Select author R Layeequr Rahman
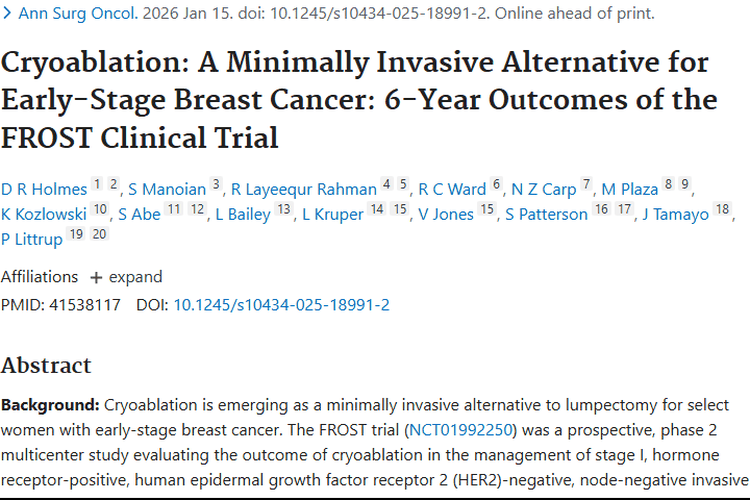 (x=303, y=189)
